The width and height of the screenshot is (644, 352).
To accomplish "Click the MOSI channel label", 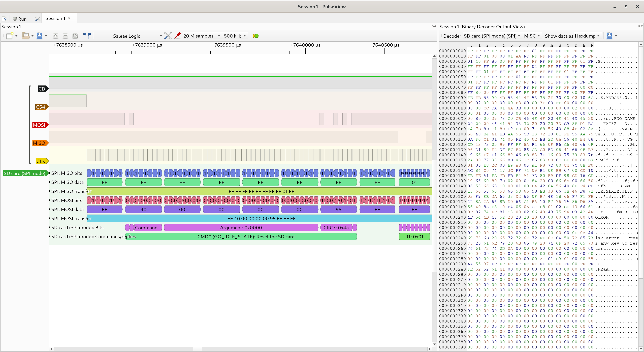I will click(39, 125).
